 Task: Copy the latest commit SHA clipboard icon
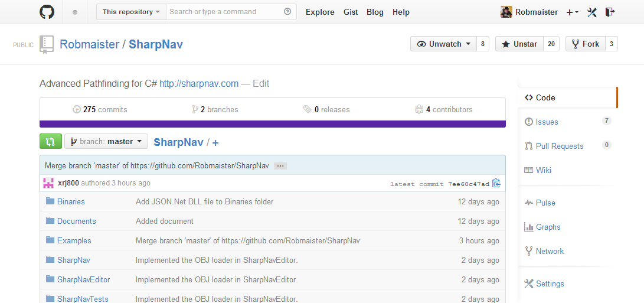coord(496,183)
